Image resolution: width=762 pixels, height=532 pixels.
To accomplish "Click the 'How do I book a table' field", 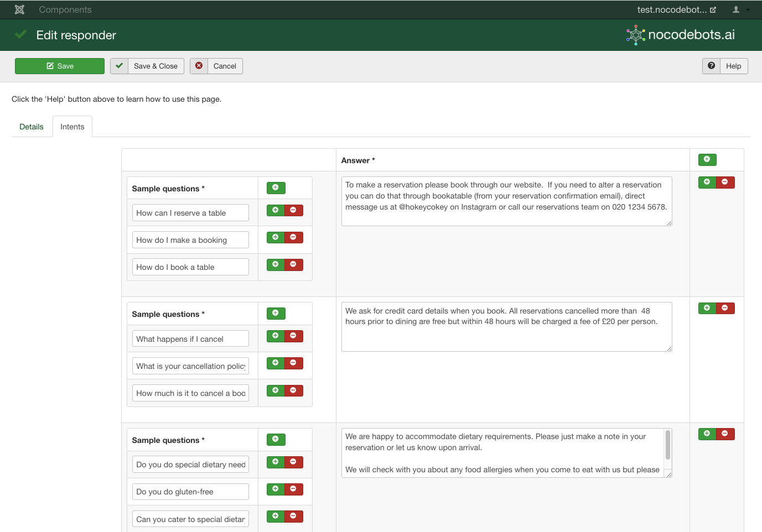I will coord(190,267).
